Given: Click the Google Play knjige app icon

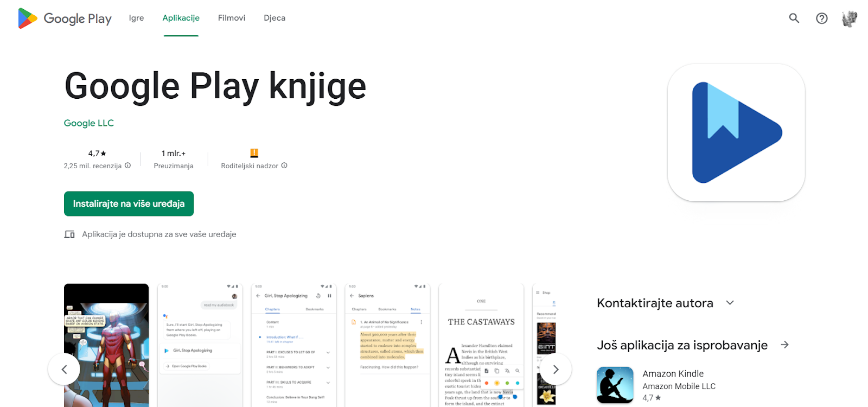Looking at the screenshot, I should pos(736,132).
